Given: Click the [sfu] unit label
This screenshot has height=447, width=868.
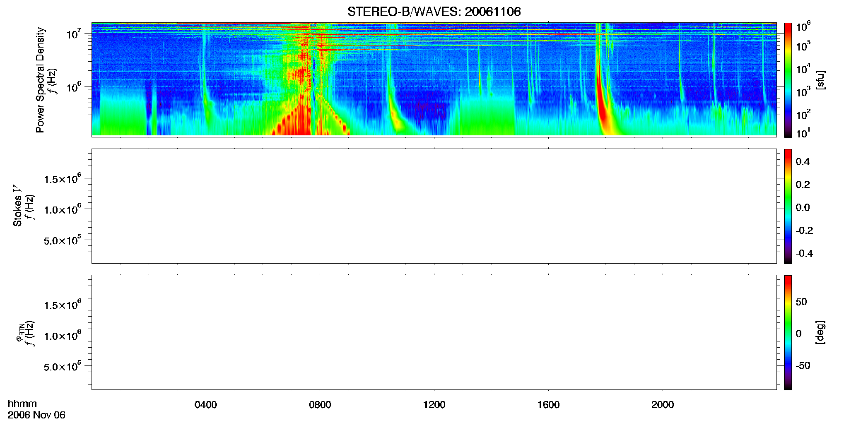Looking at the screenshot, I should tap(820, 80).
